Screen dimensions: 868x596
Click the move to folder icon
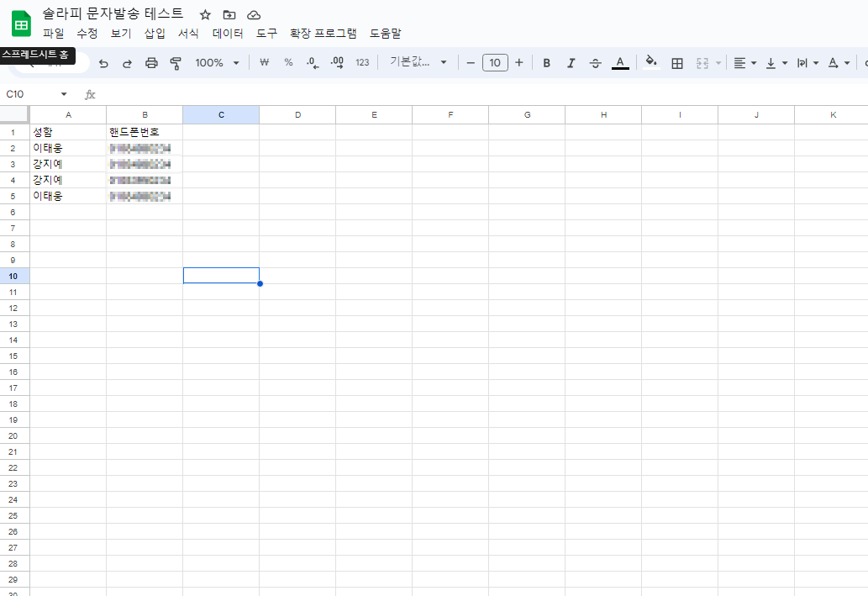[229, 15]
